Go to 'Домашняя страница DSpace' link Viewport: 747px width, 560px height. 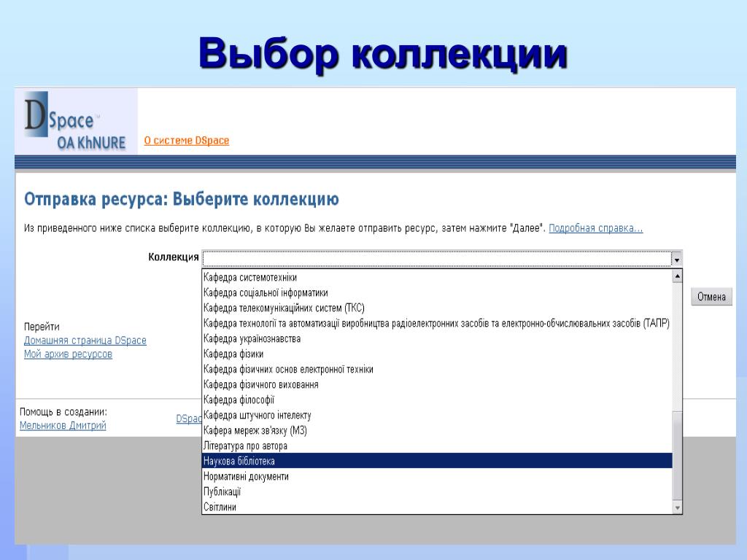click(x=85, y=341)
